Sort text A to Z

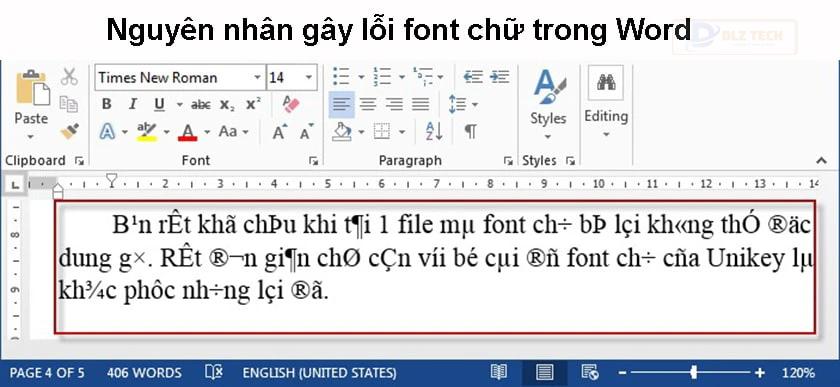(x=434, y=131)
